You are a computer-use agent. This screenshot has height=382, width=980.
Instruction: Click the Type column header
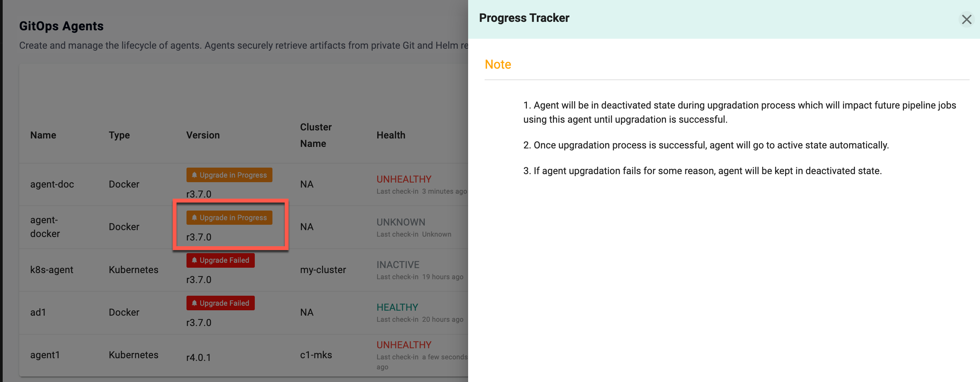click(119, 135)
